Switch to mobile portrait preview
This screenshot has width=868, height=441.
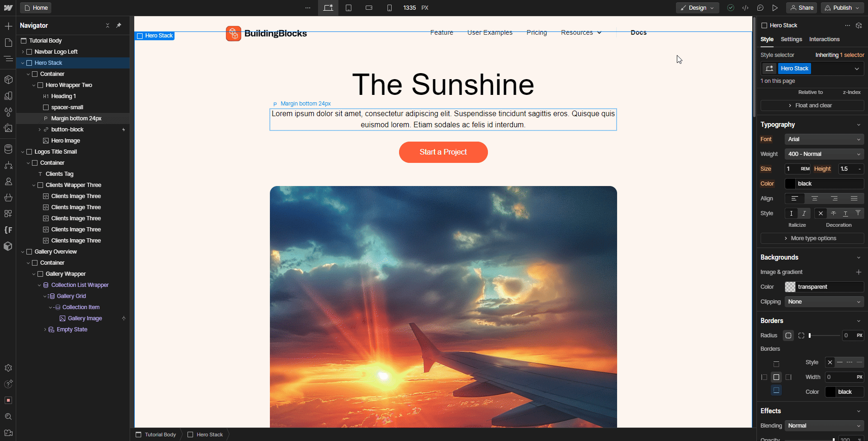[389, 8]
